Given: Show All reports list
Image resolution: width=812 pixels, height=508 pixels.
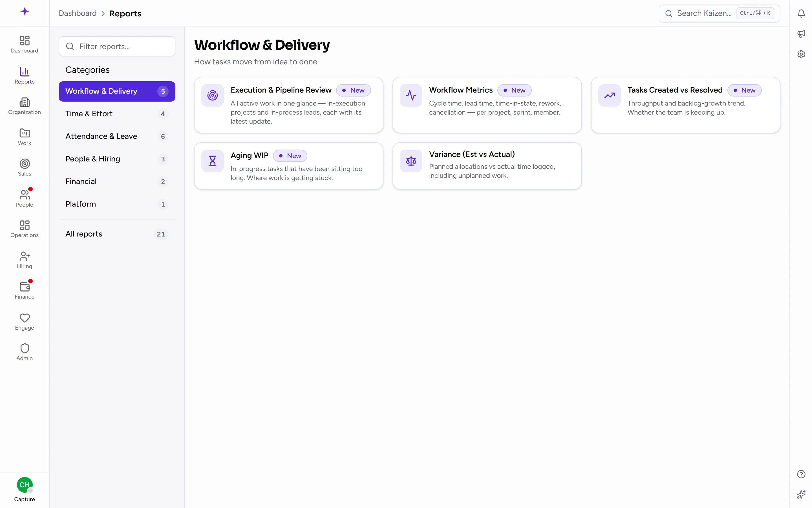Looking at the screenshot, I should point(117,234).
